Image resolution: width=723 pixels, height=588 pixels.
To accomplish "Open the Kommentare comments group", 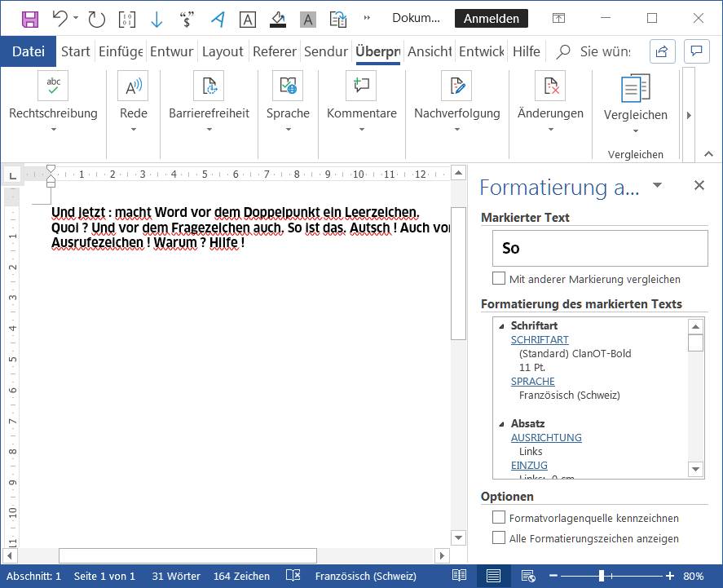I will point(362,101).
